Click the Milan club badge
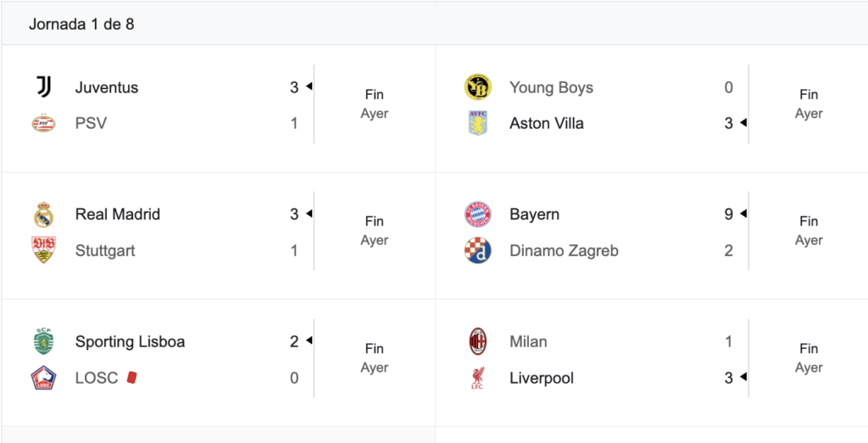 pos(478,341)
